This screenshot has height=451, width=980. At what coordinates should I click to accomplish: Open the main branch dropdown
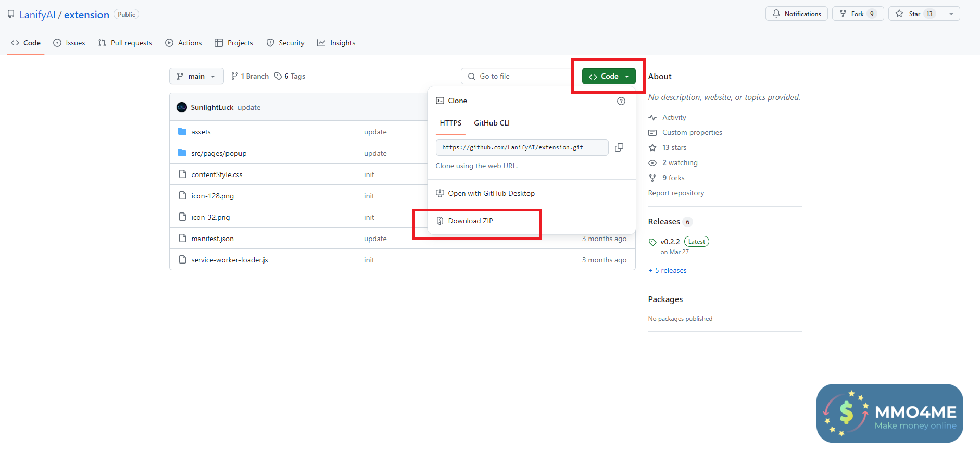click(x=196, y=76)
